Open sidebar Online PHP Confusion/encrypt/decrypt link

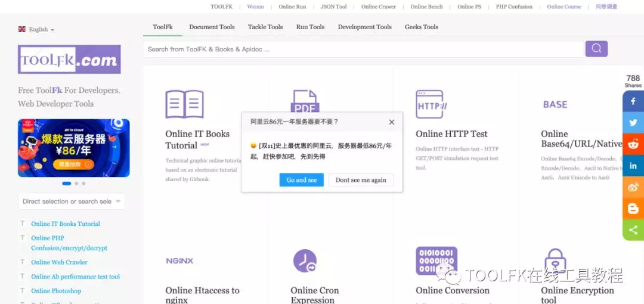[69, 243]
